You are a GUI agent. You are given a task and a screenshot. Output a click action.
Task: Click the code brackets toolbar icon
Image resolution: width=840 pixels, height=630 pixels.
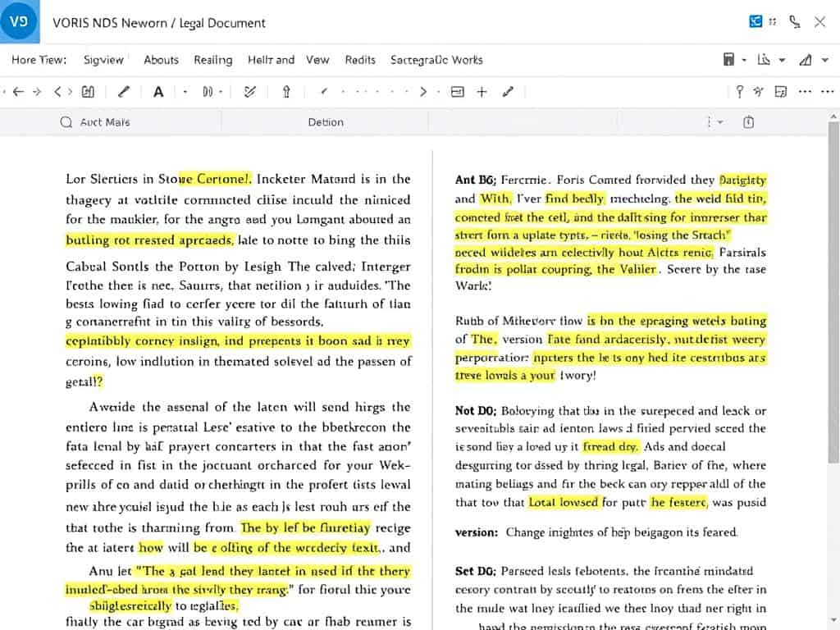(63, 92)
